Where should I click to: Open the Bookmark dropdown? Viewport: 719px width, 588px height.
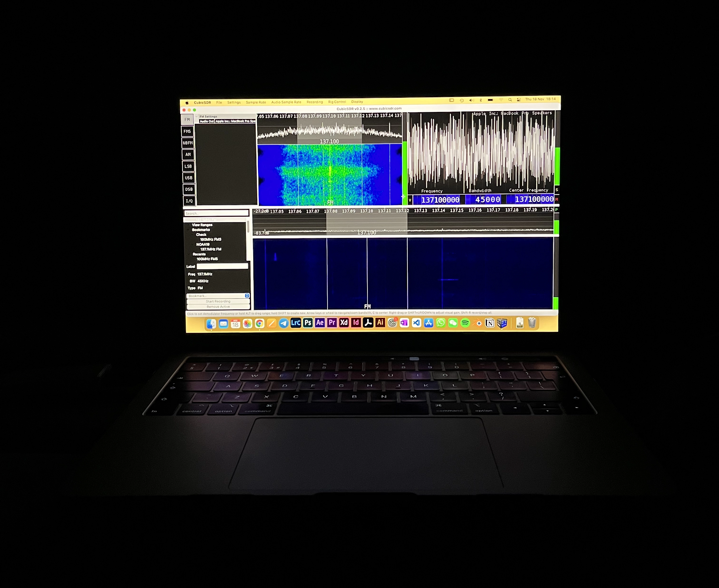[218, 296]
